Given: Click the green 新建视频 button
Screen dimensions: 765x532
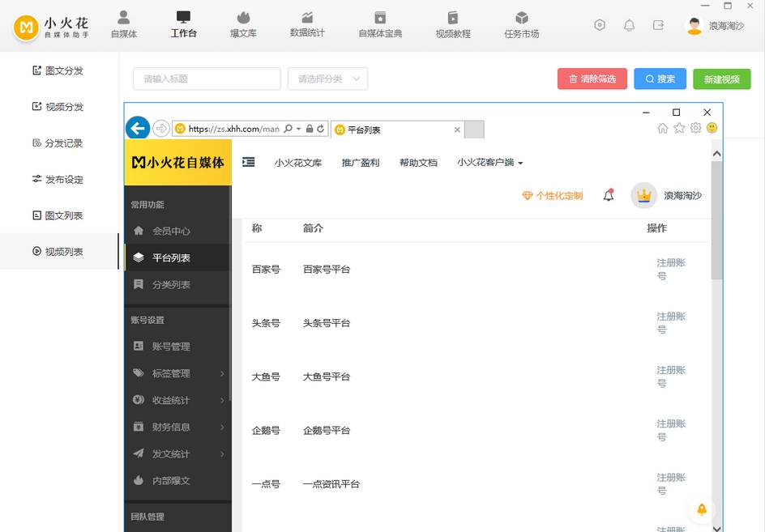Looking at the screenshot, I should click(721, 79).
